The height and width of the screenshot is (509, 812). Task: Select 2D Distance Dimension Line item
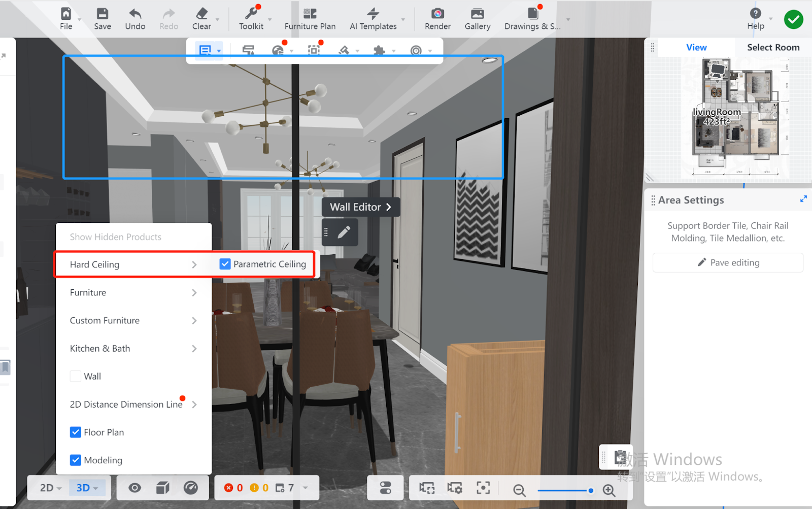click(x=133, y=404)
